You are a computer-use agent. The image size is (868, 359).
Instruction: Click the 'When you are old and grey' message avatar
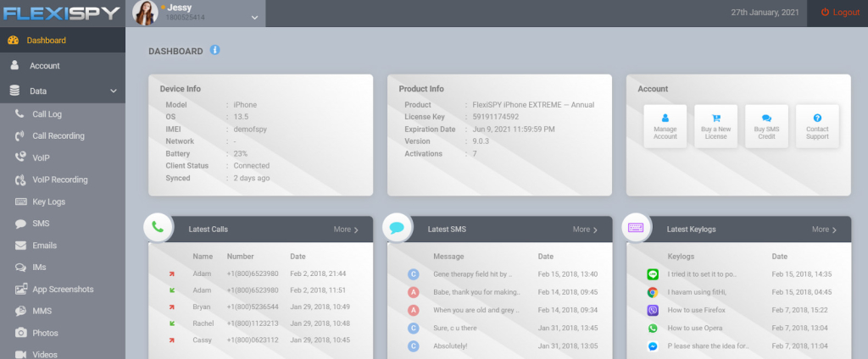(413, 311)
